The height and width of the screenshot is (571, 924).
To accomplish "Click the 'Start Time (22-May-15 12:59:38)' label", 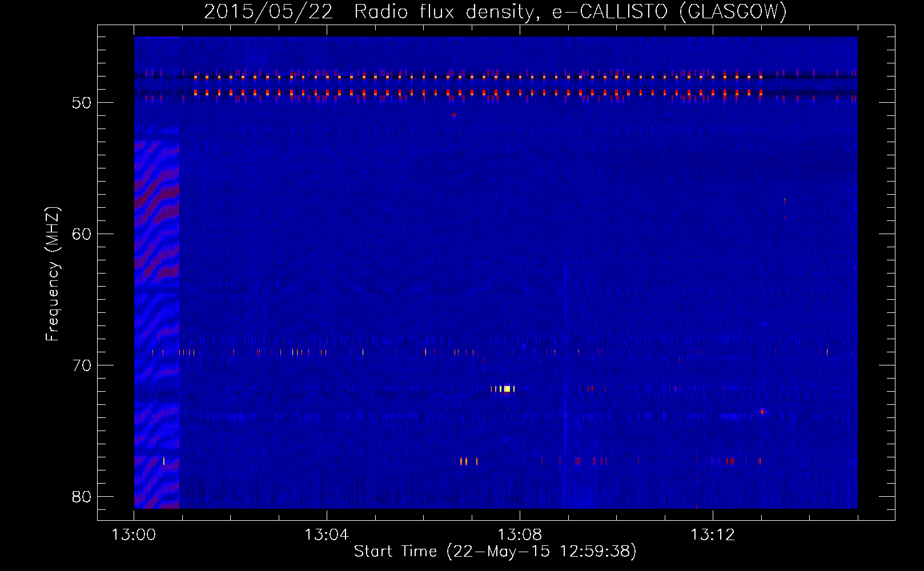I will point(495,552).
